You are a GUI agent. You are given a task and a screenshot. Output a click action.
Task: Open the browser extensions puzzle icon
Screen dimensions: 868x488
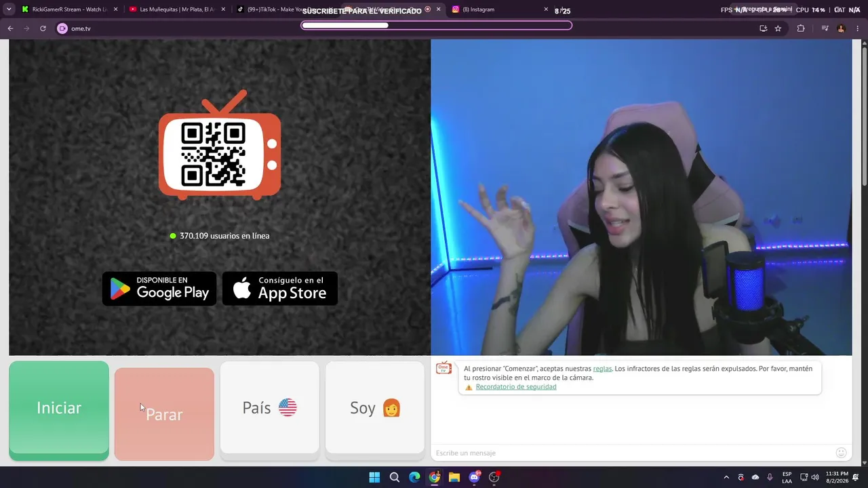(x=801, y=28)
